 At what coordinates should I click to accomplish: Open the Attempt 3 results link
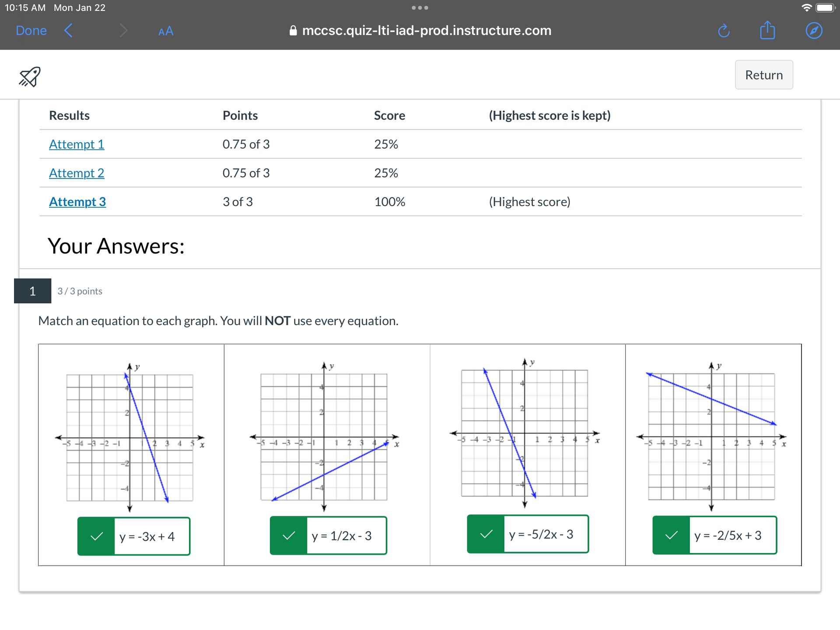[77, 202]
